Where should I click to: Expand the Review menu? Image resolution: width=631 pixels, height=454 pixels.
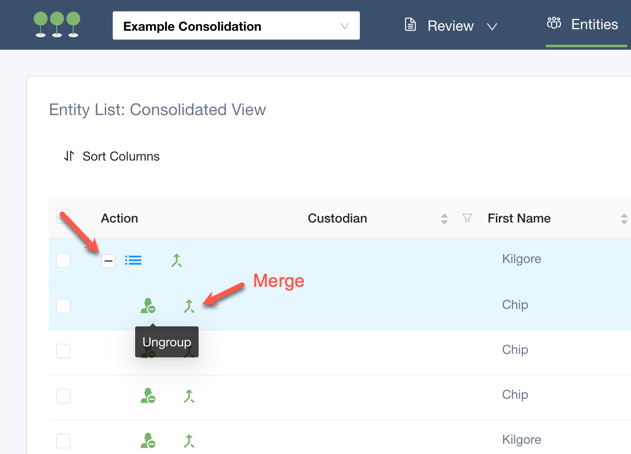click(x=450, y=26)
